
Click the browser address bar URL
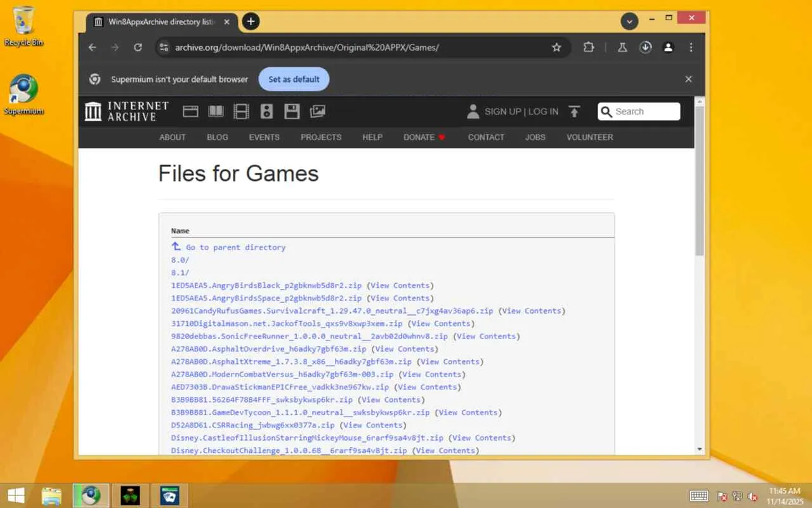pyautogui.click(x=307, y=48)
